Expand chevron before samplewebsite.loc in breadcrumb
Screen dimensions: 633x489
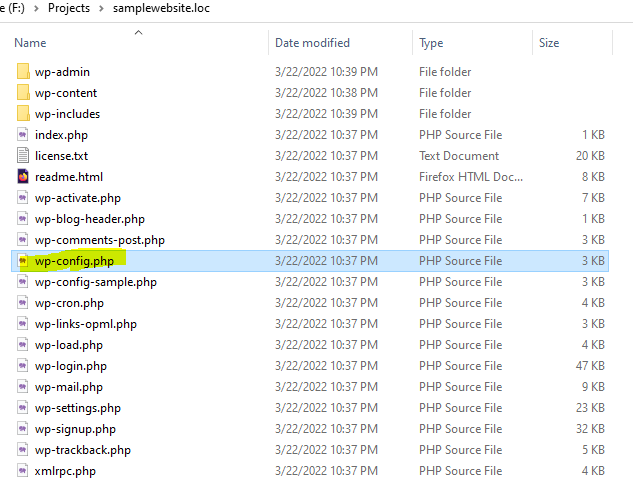click(101, 8)
